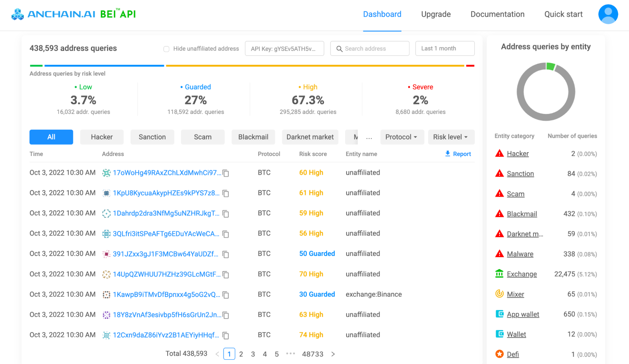
Task: Open the Blackmail entity link
Action: click(x=522, y=214)
